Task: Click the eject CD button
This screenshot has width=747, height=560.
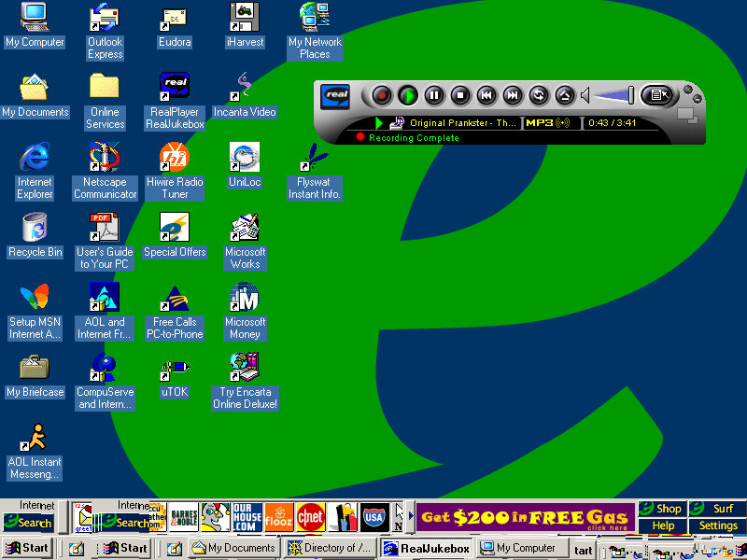Action: click(565, 94)
